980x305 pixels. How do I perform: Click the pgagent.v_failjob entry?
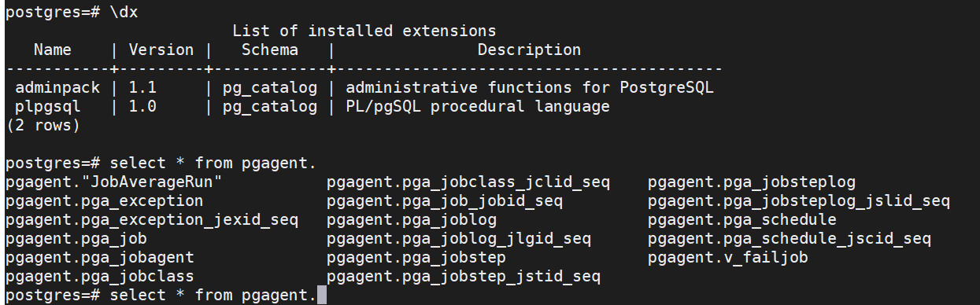tap(728, 257)
